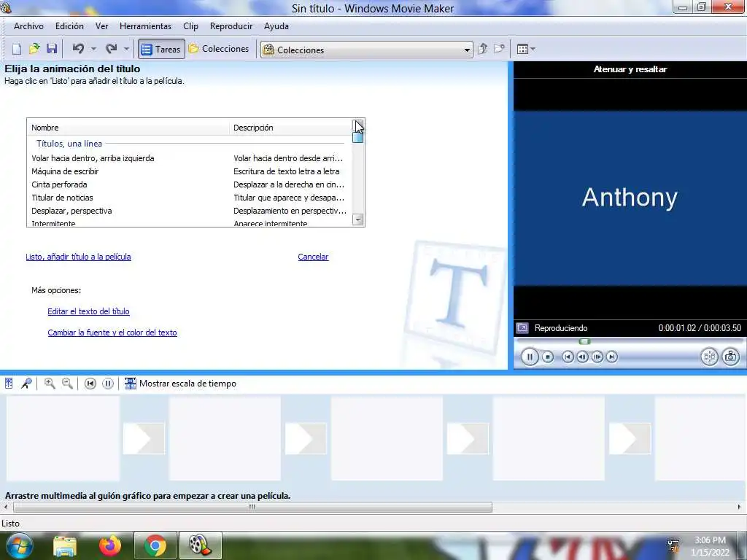Screen dimensions: 747x560
Task: Click the storyboard scroll-right arrow
Action: click(740, 507)
